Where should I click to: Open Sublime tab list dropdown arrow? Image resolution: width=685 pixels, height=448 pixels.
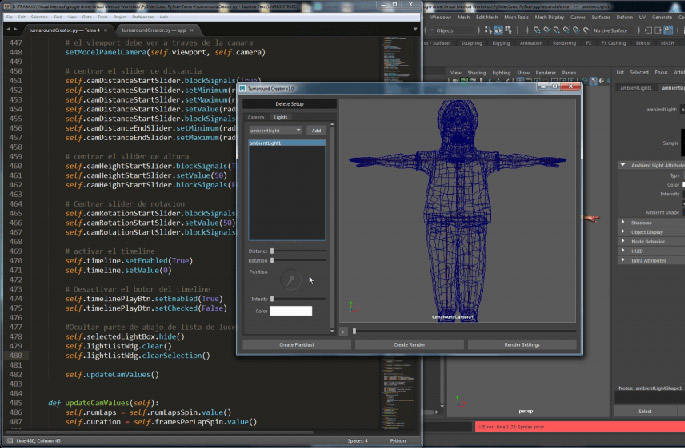415,29
